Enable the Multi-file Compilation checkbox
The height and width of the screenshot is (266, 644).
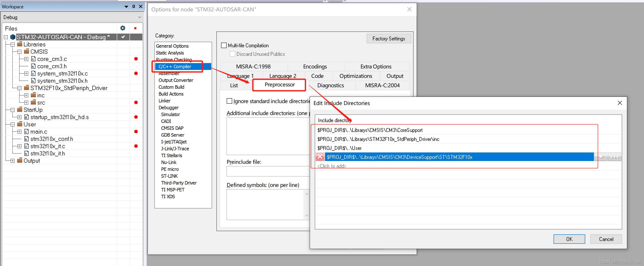pyautogui.click(x=224, y=46)
